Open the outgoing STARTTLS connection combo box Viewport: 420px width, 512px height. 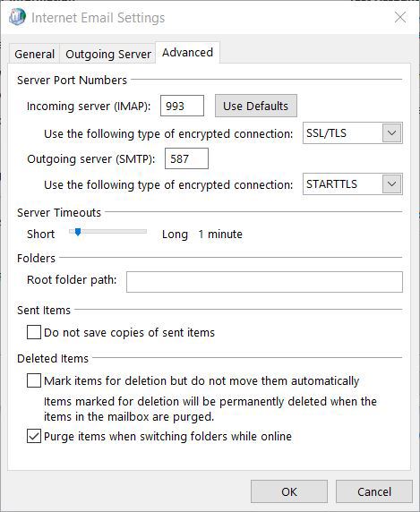353,183
